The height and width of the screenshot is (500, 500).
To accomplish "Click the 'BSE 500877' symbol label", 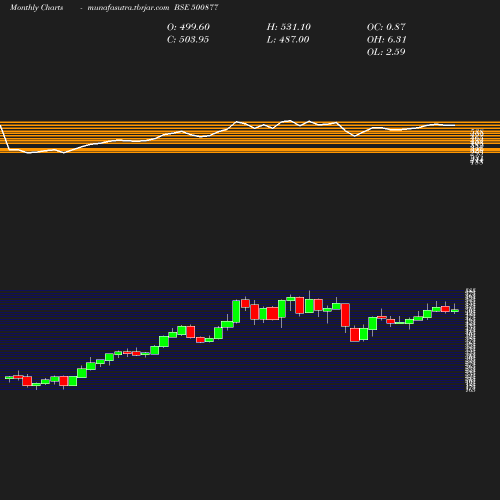I will (x=196, y=7).
